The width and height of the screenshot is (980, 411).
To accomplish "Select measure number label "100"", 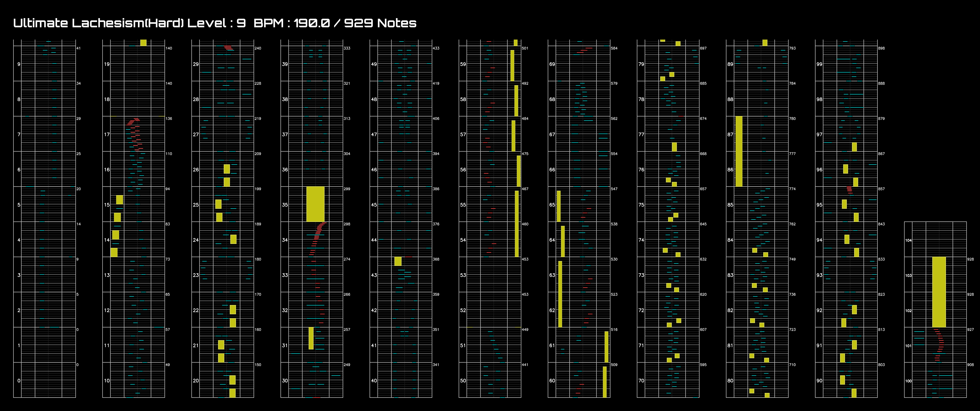I will [x=908, y=381].
